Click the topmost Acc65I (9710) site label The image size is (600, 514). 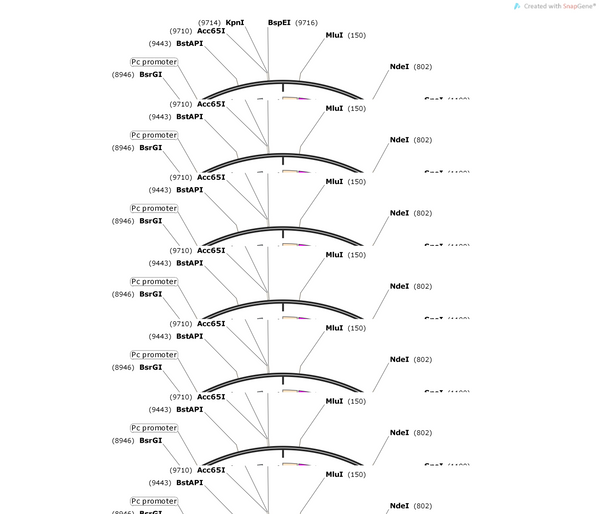(197, 31)
